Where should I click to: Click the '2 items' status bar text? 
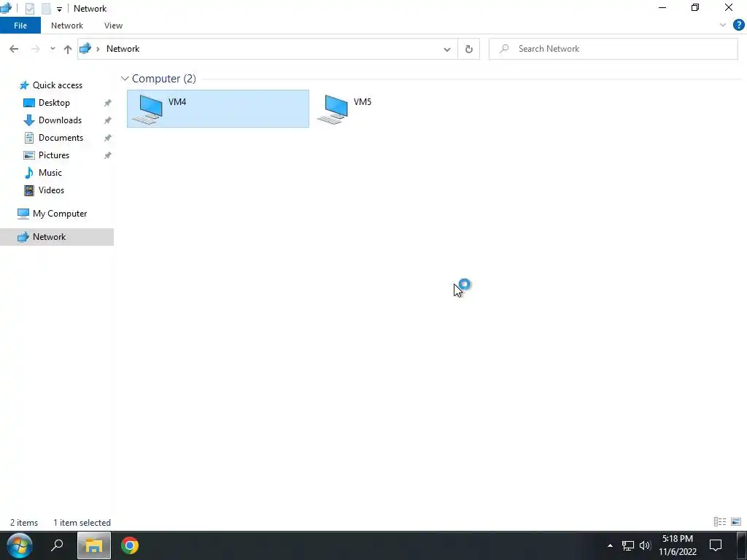coord(24,522)
